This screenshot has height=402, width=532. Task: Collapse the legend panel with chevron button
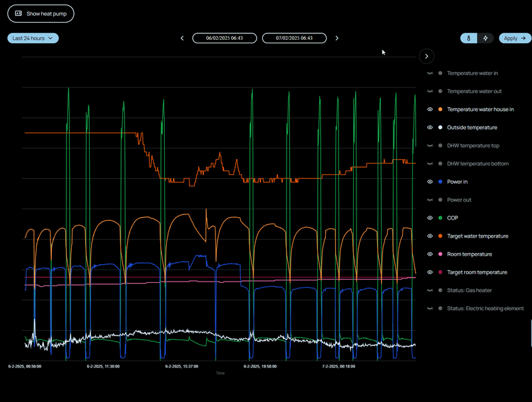[x=426, y=57]
